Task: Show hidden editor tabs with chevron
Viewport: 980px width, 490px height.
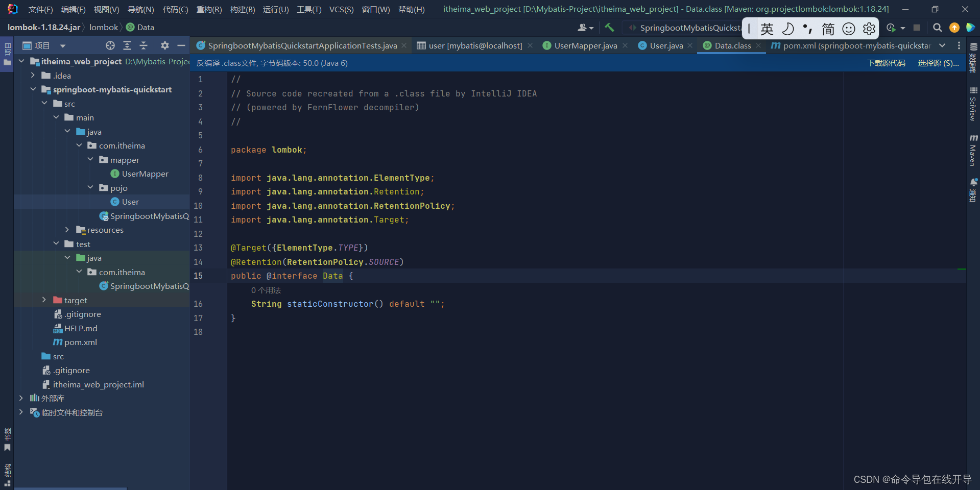Action: click(x=942, y=45)
